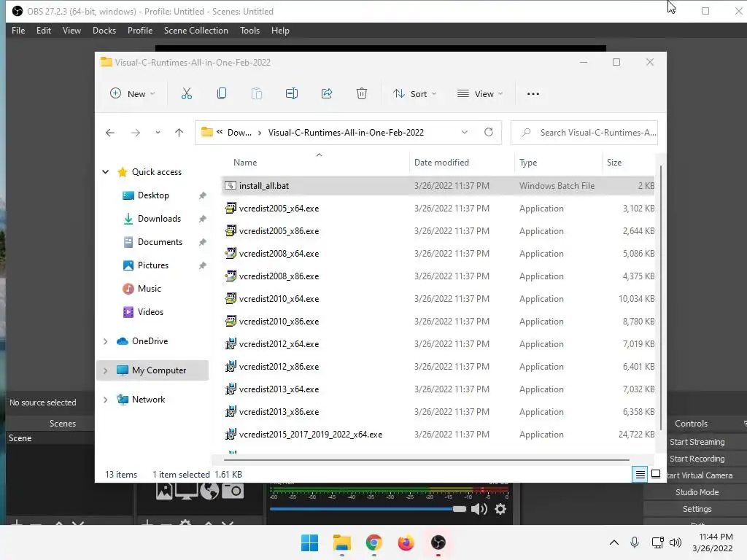This screenshot has height=560, width=747.
Task: Expand address bar history dropdown
Action: [465, 133]
